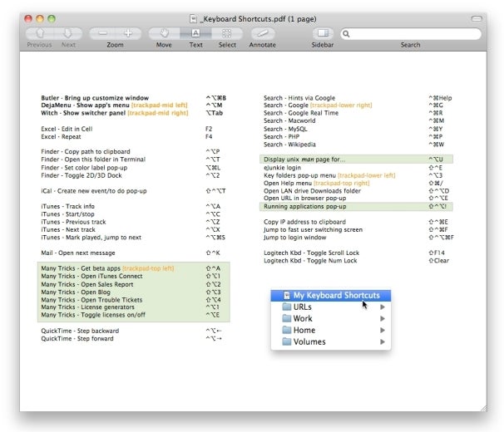
Task: Go to the Previous page arrow
Action: (40, 33)
